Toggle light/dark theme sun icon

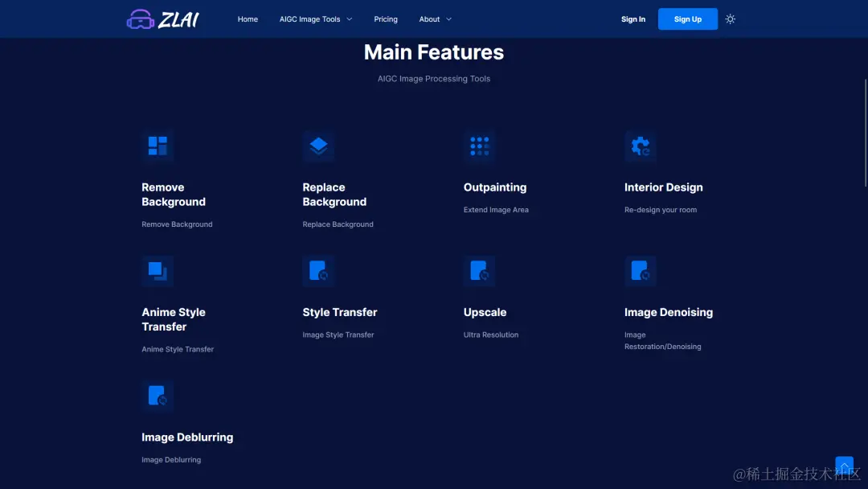(730, 19)
